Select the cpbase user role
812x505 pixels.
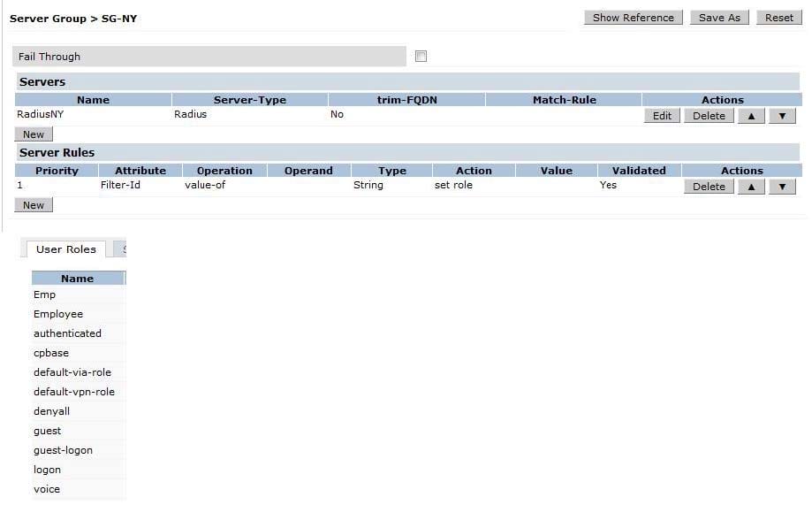50,353
